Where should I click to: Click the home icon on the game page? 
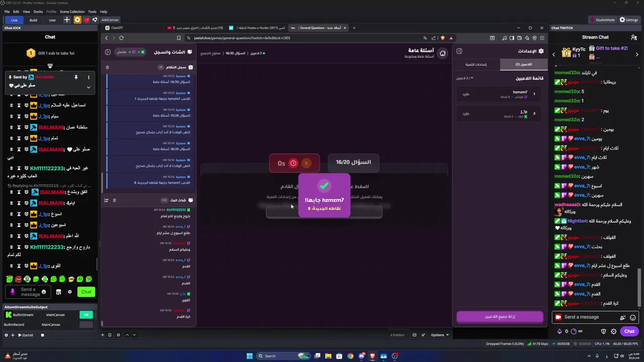click(442, 53)
